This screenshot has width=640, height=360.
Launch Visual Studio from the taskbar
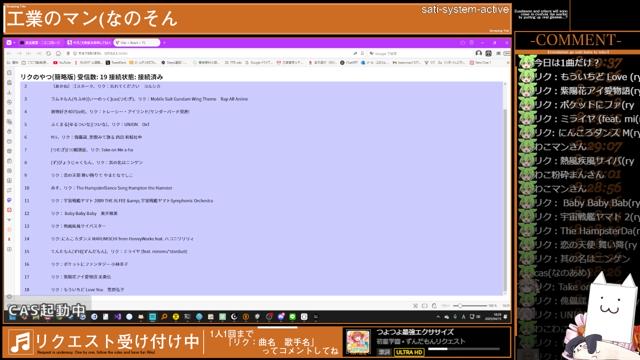point(118,316)
